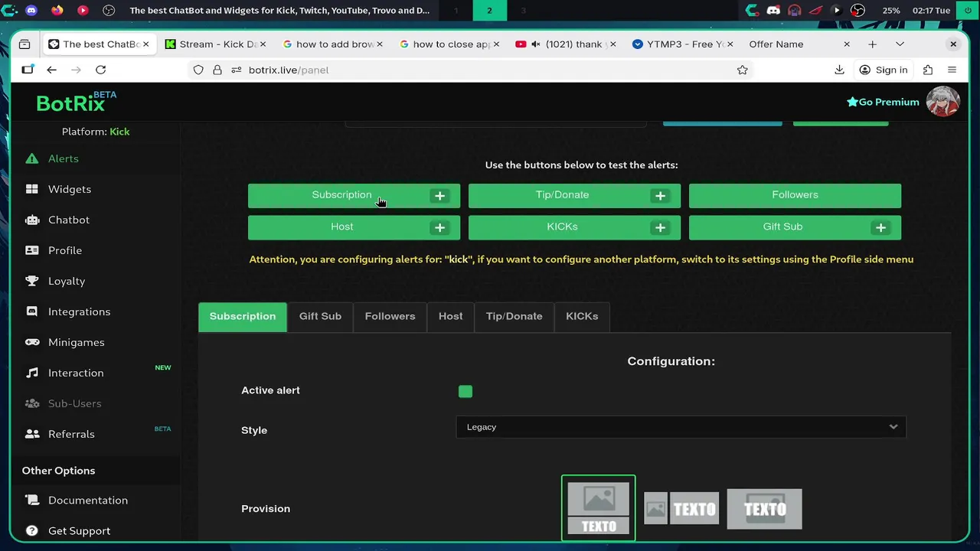Select the Tip/Donate configuration tab

tap(514, 316)
